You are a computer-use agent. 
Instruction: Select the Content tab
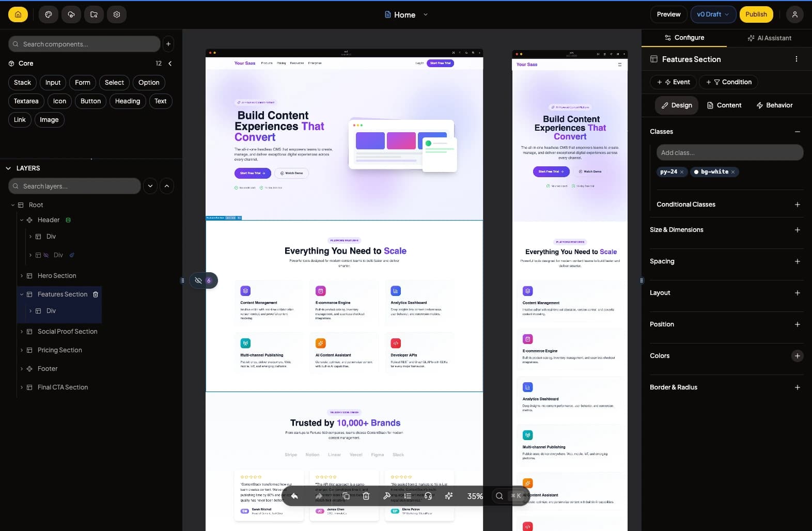pos(724,105)
